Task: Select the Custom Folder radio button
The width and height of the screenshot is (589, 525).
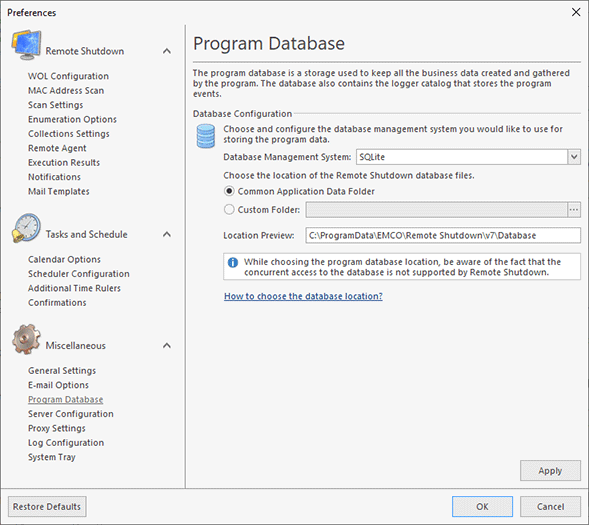Action: coord(229,210)
